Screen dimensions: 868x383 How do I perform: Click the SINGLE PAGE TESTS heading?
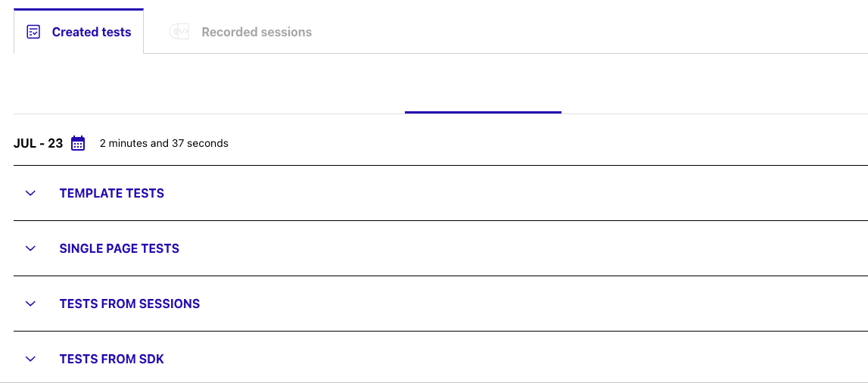point(120,248)
